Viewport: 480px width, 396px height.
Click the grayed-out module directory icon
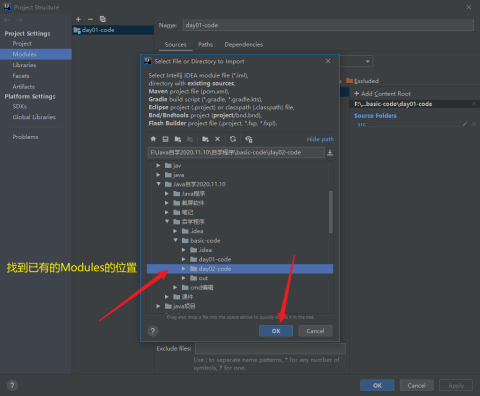[190, 139]
